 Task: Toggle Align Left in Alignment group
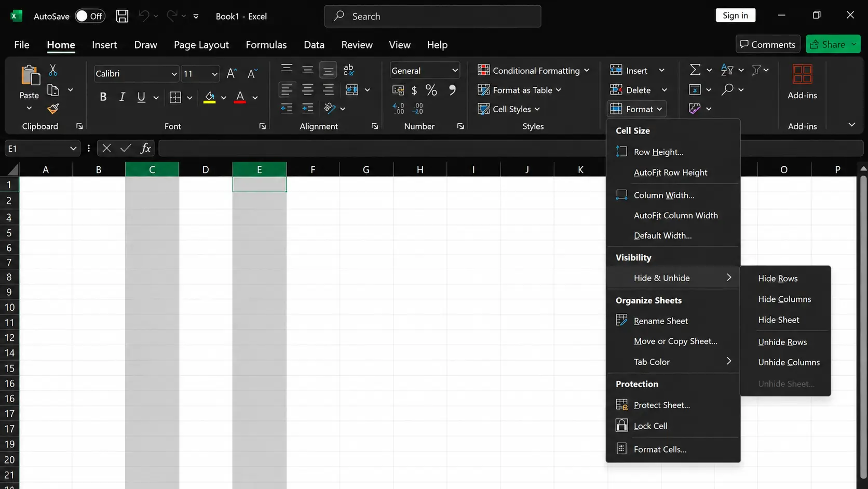pos(287,90)
